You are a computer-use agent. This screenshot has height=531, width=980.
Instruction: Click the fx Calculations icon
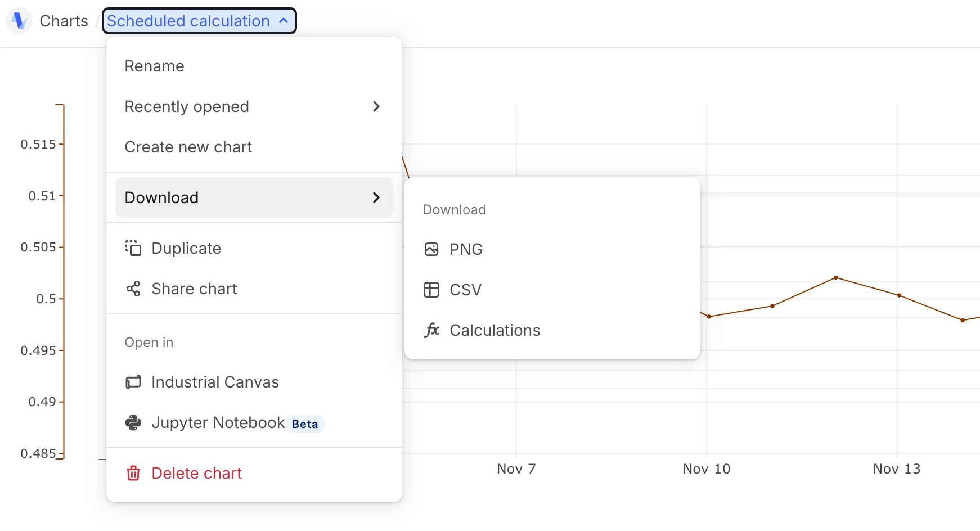pos(431,330)
